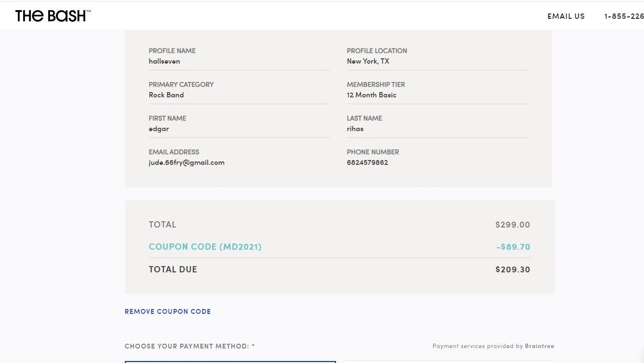Click the Rock Band primary category value
The width and height of the screenshot is (644, 363).
pos(166,95)
